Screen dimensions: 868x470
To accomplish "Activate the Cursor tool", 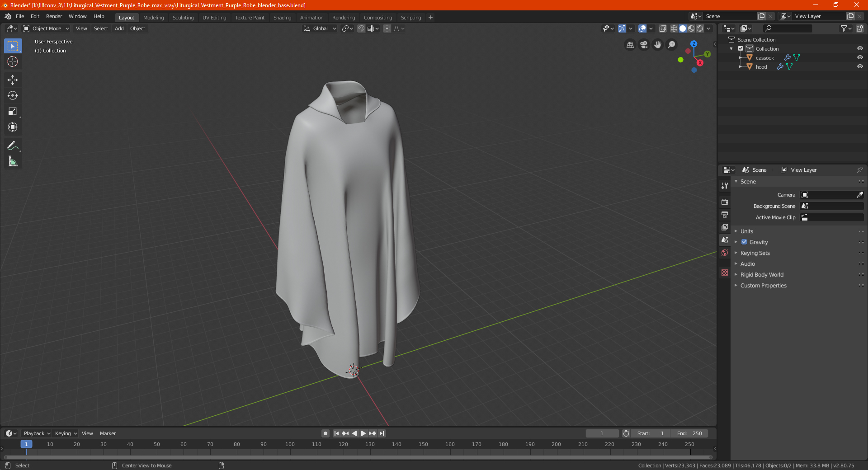I will [13, 61].
